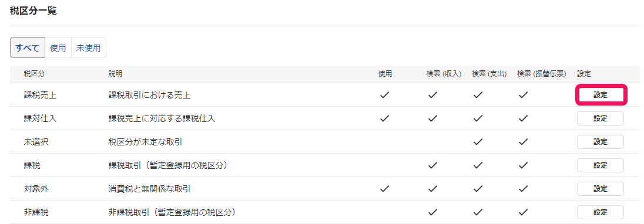The image size is (644, 224).
Task: Open 設定 for the 未選択 row
Action: tap(600, 142)
